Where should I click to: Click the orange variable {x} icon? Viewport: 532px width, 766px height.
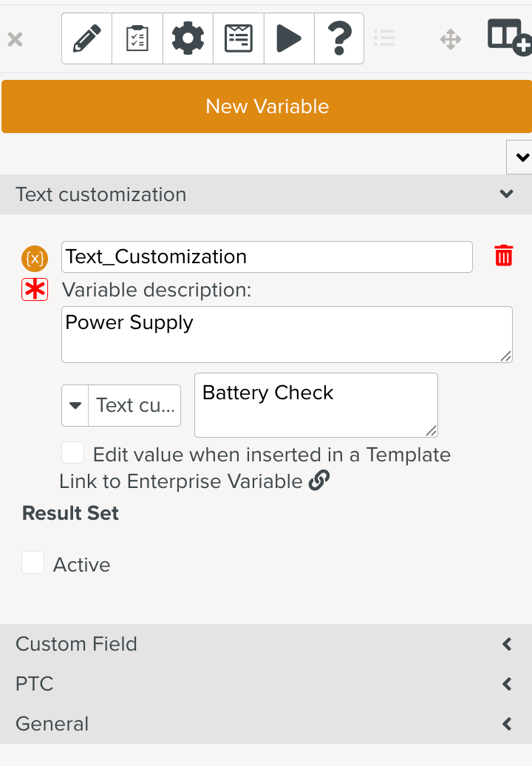tap(35, 258)
